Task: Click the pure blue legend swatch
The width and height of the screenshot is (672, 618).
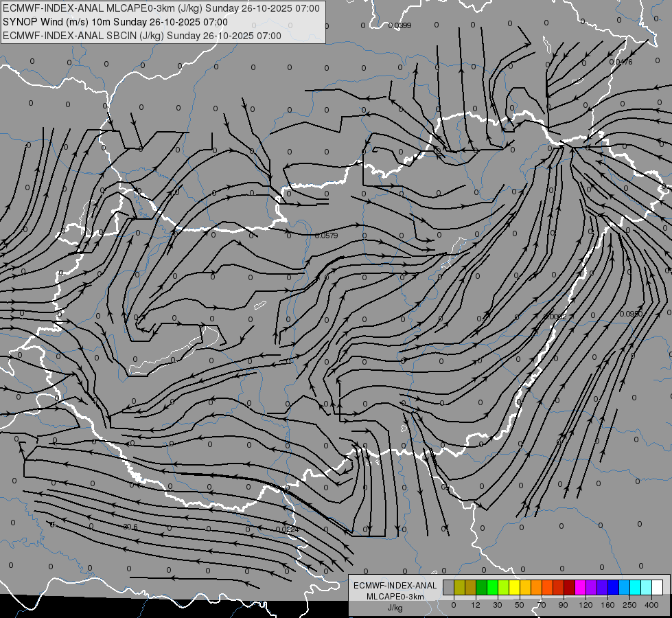Action: click(613, 587)
